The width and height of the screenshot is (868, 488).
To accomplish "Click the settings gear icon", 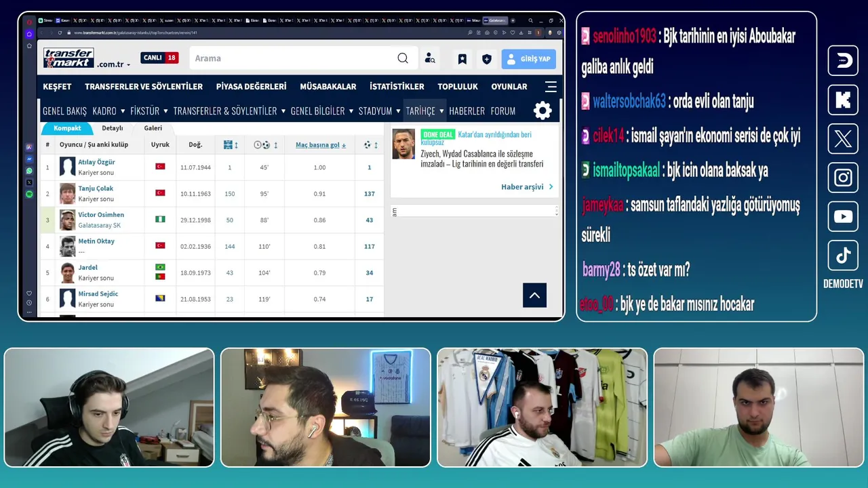I will pos(542,110).
